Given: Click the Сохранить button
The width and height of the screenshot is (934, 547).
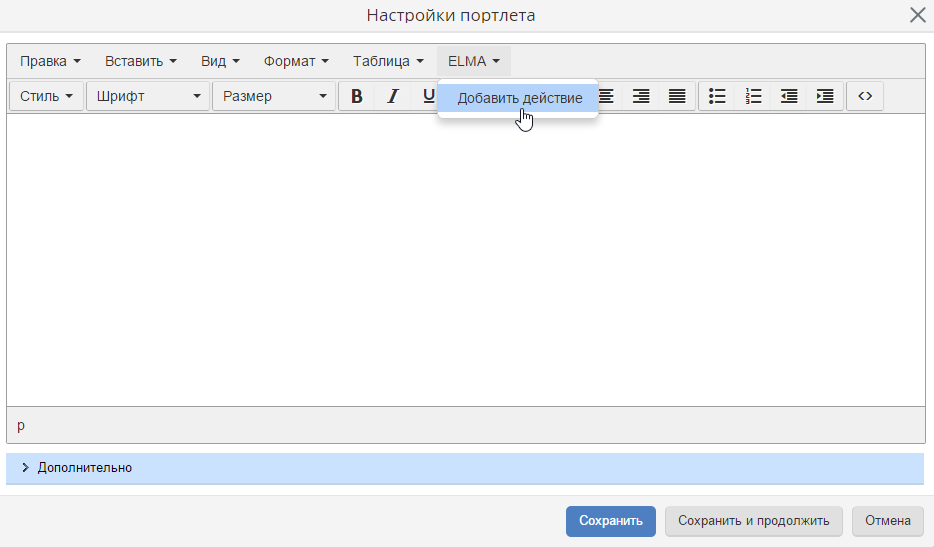Looking at the screenshot, I should (x=610, y=521).
